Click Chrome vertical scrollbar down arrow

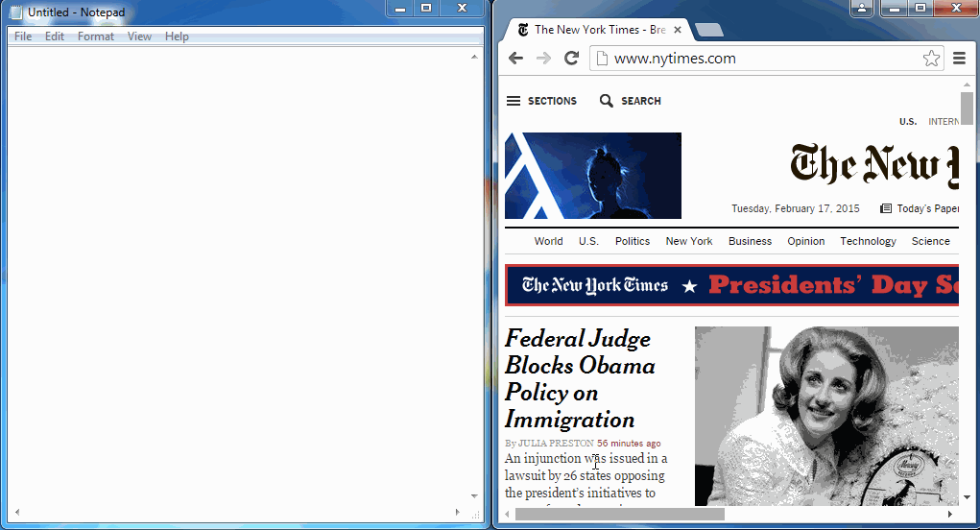click(967, 497)
